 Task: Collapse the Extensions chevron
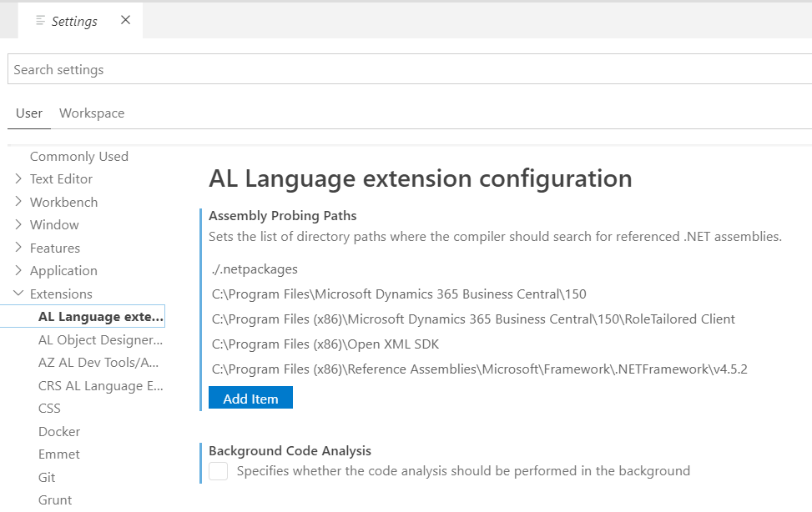pos(18,293)
